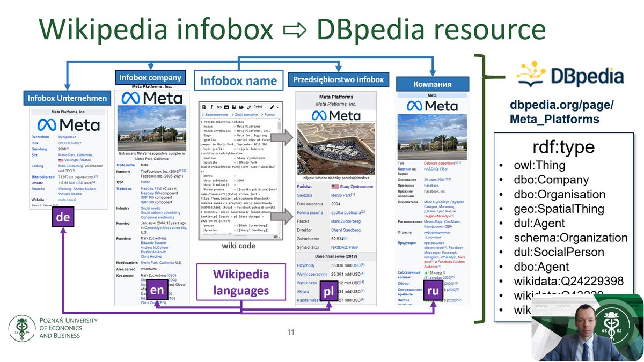Click the spółka publiczna link
644x362 pixels.
346,213
